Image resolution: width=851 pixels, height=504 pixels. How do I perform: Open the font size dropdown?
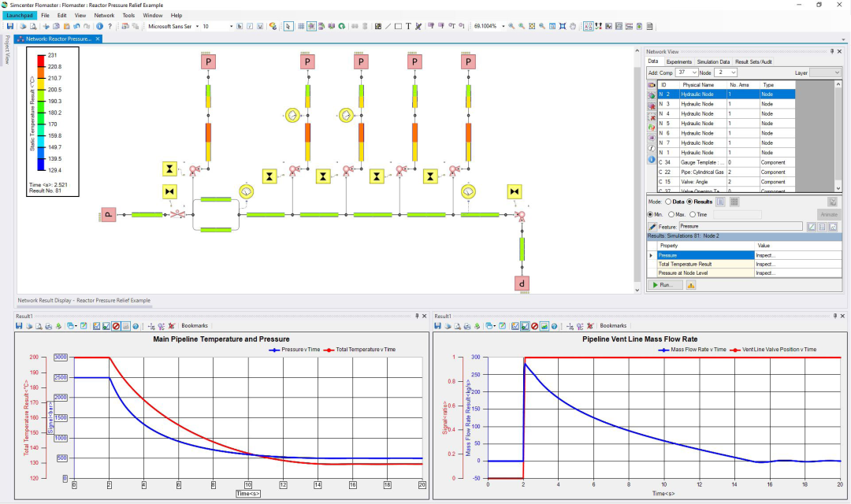pyautogui.click(x=231, y=26)
